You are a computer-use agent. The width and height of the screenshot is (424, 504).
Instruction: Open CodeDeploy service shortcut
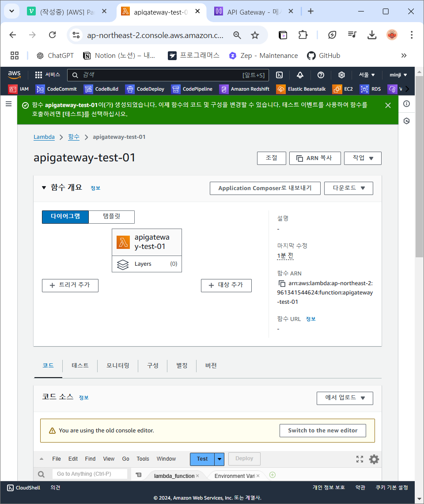coord(145,89)
